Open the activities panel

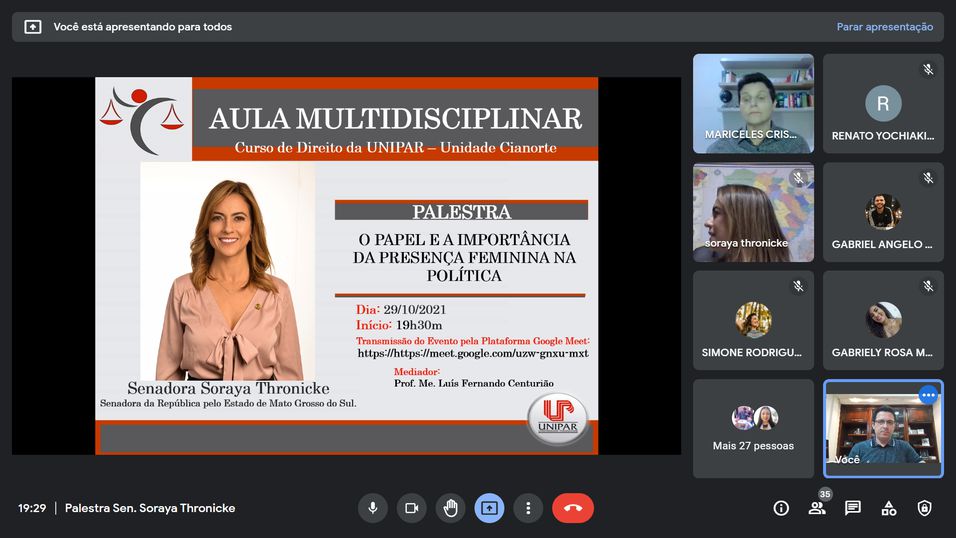[x=889, y=508]
